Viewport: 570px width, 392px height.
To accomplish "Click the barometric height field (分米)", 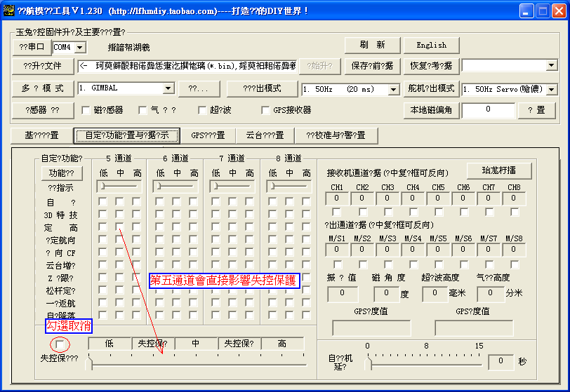I will pos(491,294).
